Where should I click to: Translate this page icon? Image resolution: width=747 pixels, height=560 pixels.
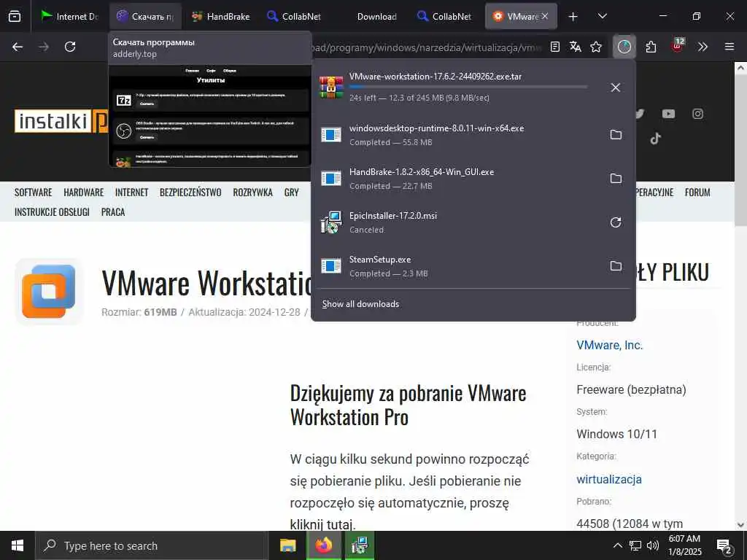(x=576, y=47)
